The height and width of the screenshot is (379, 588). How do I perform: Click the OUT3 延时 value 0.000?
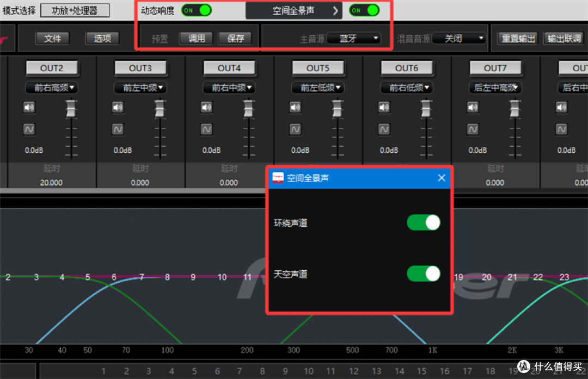(140, 183)
